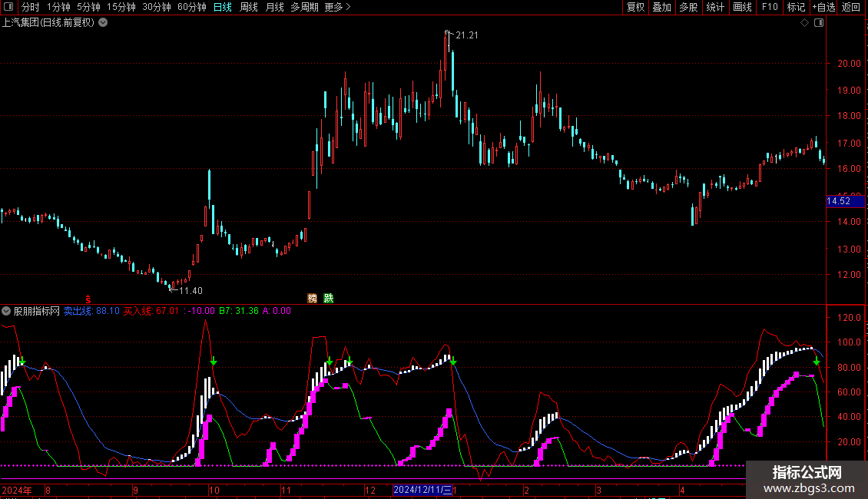Select the 60分钟 period
This screenshot has width=868, height=499.
click(x=192, y=7)
